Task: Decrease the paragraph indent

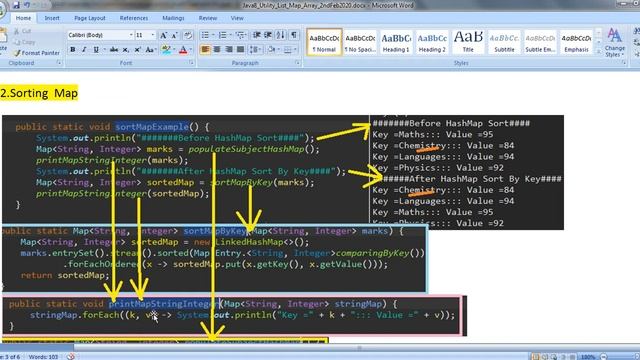Action: click(257, 35)
